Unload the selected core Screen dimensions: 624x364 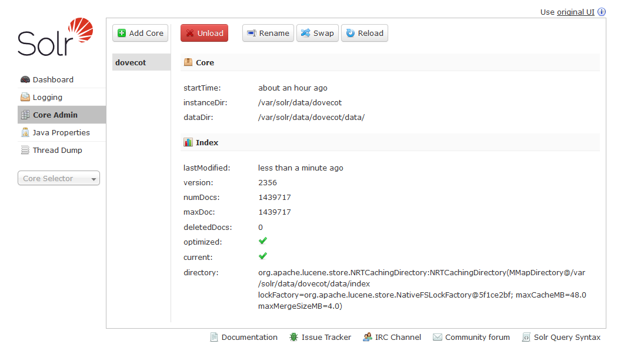coord(204,34)
